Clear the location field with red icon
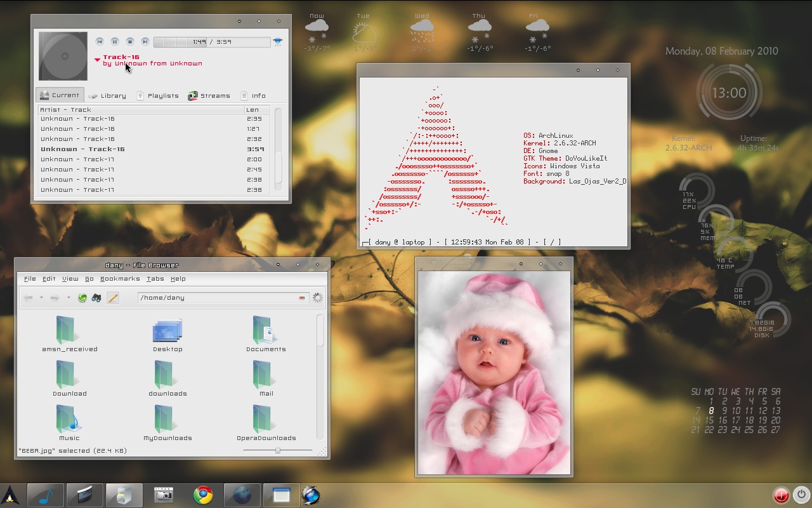Screen dimensions: 812x508 coord(302,298)
